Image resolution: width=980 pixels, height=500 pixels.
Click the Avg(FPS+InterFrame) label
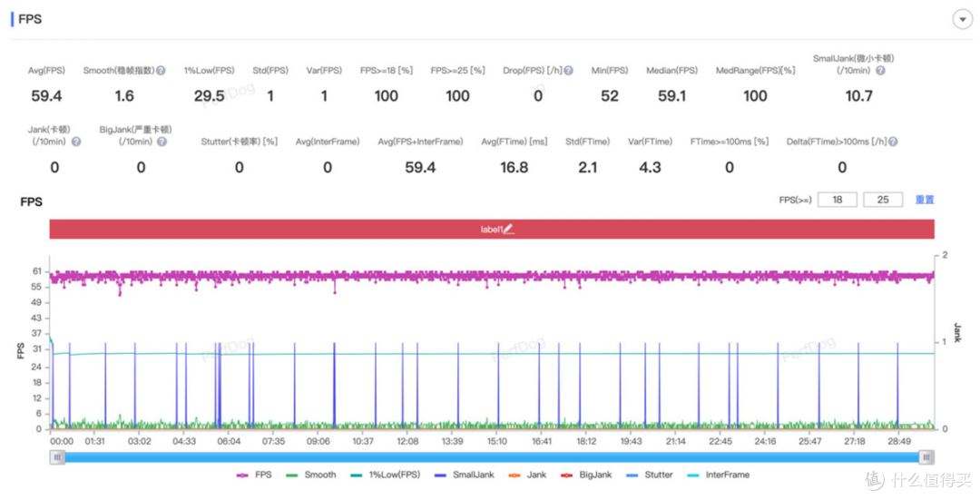click(x=420, y=142)
